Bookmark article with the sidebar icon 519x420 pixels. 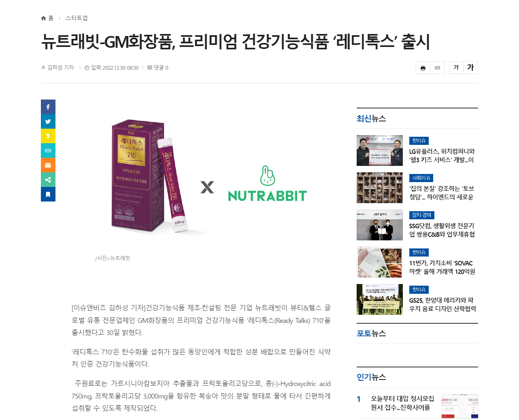[48, 194]
